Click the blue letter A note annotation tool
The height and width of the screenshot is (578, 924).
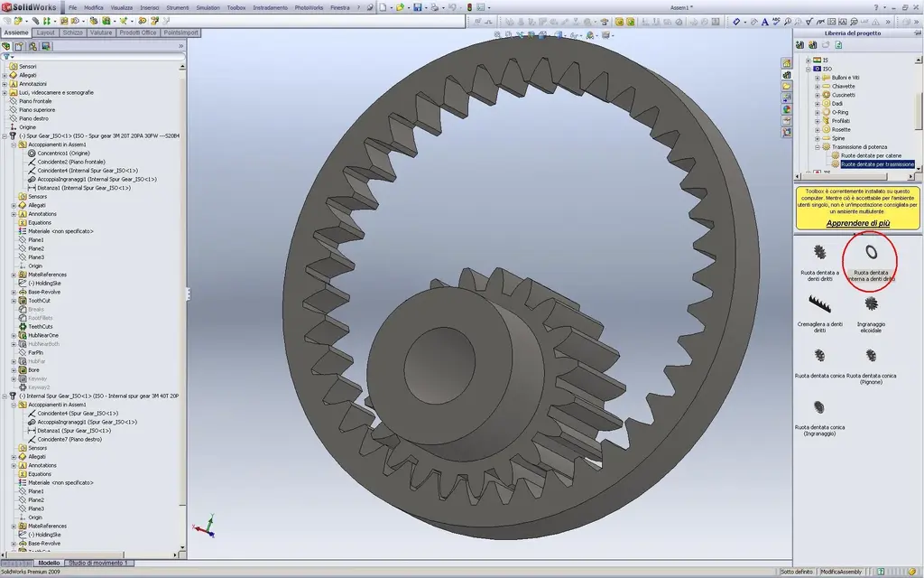tap(764, 22)
